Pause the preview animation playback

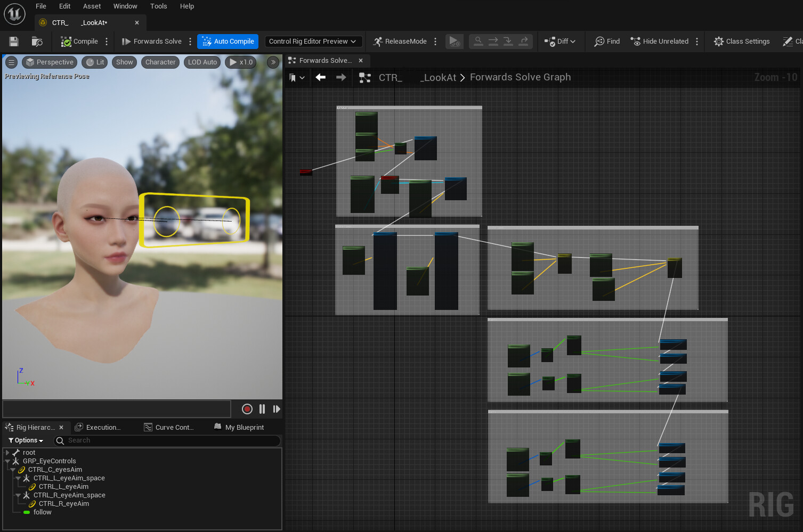[262, 409]
